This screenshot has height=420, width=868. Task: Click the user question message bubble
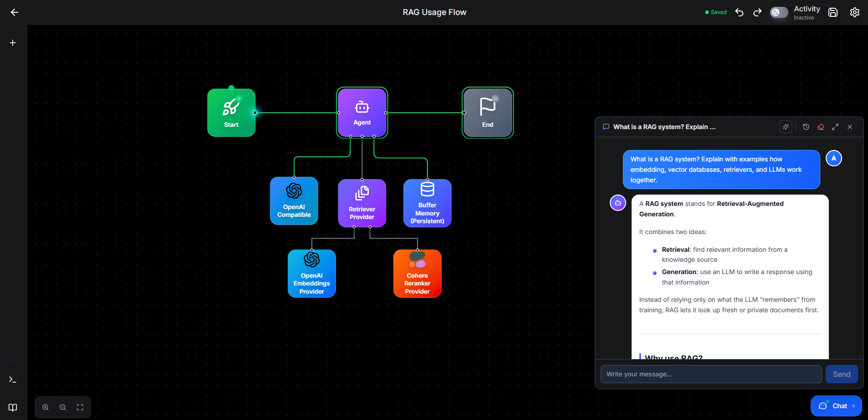pos(722,170)
